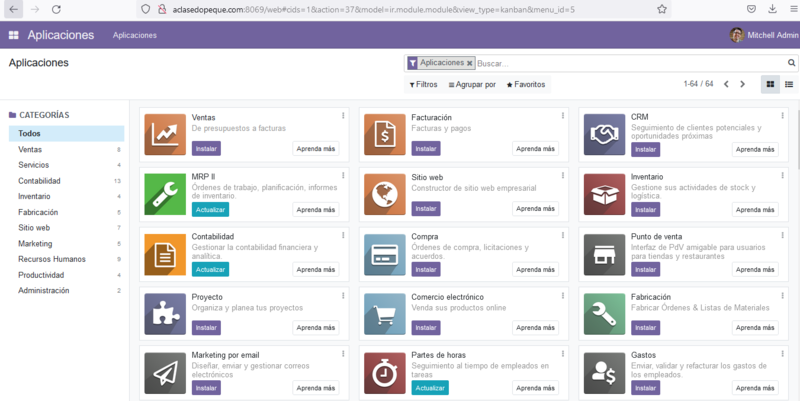This screenshot has width=800, height=401.
Task: Click the Gastos person-dollar icon
Action: 604,373
